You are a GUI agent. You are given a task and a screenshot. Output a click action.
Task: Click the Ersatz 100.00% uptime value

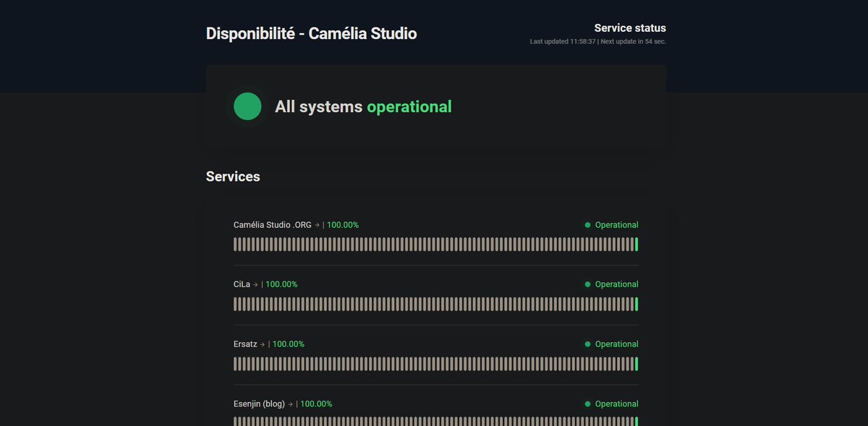[x=289, y=344]
